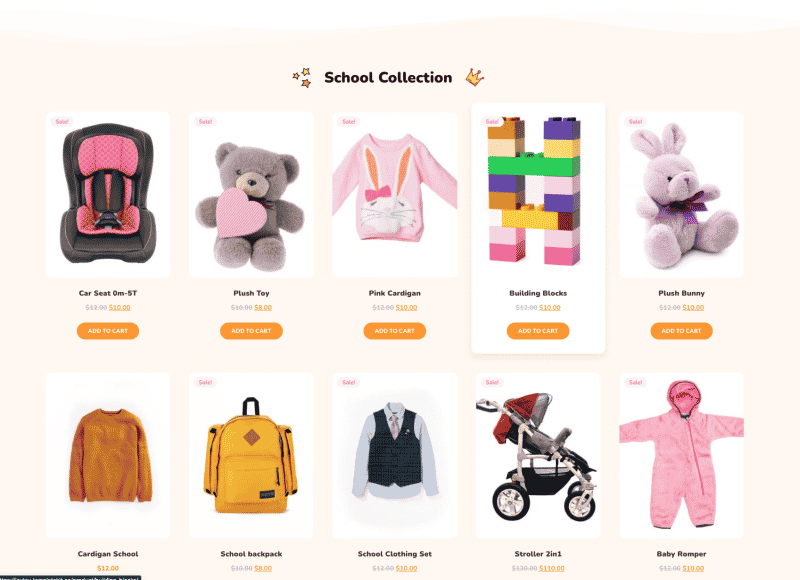Click the Sale! badge on Car Seat
Screen dimensions: 800x580
coord(62,121)
